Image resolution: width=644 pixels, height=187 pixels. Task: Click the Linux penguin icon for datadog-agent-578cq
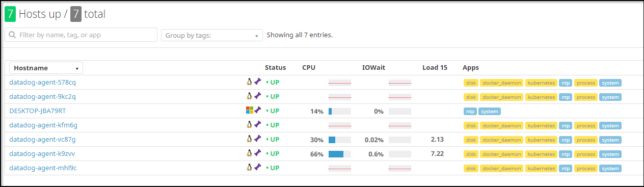tap(250, 82)
